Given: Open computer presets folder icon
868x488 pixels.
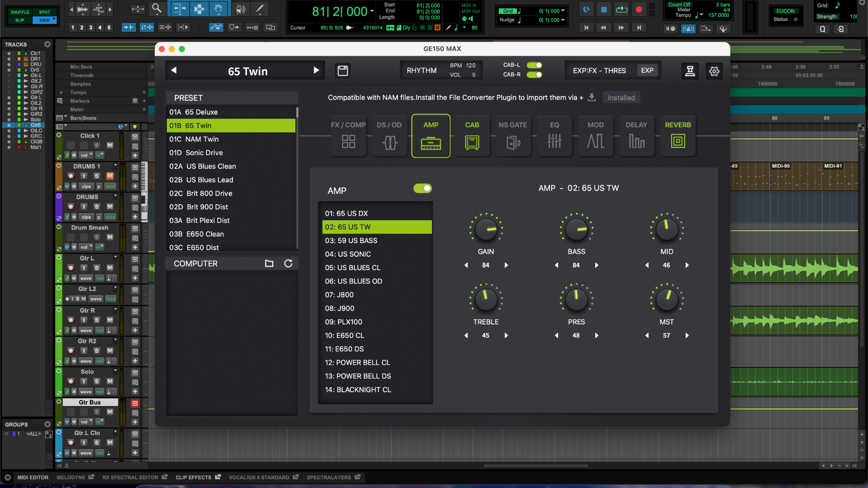Looking at the screenshot, I should [269, 263].
